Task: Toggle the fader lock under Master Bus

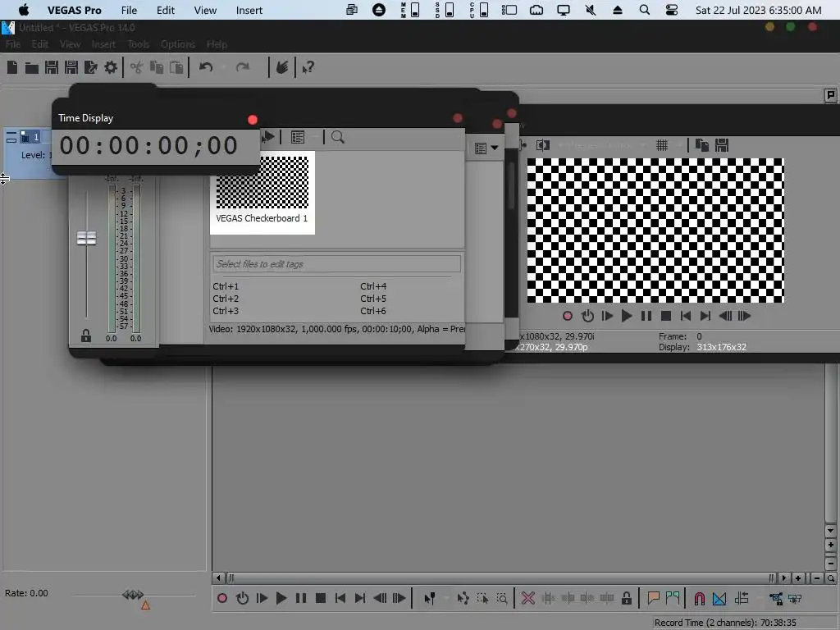Action: 85,336
